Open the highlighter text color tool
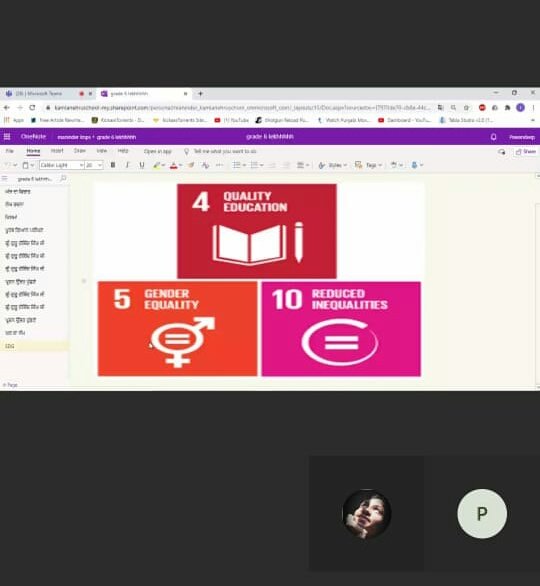 click(156, 165)
